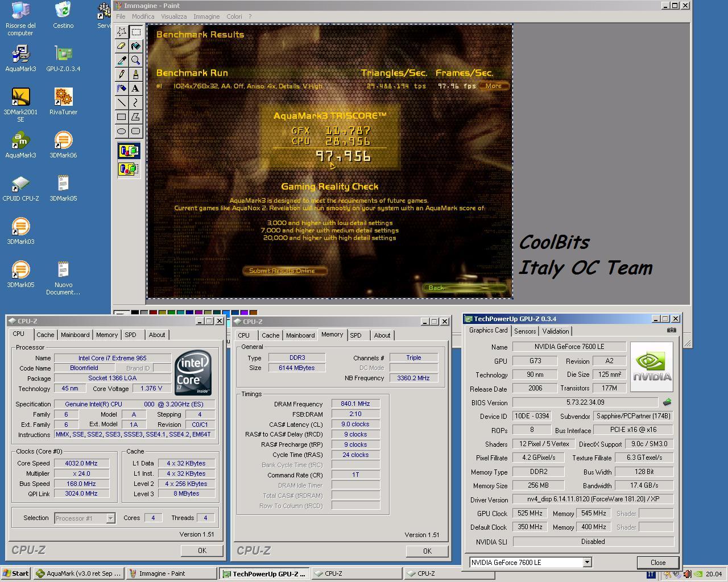Pick the Rectangle shape tool in Paint
Screen dimensions: 728x582
pyautogui.click(x=122, y=117)
